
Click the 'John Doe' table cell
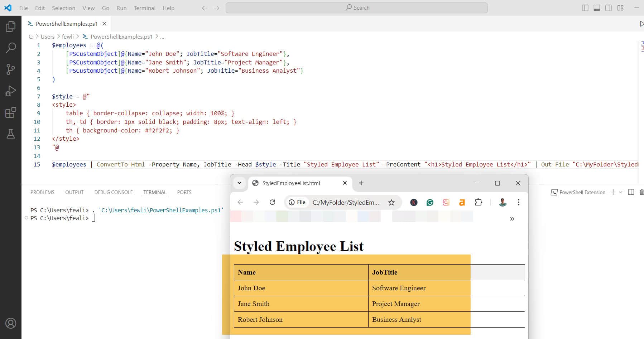click(301, 288)
